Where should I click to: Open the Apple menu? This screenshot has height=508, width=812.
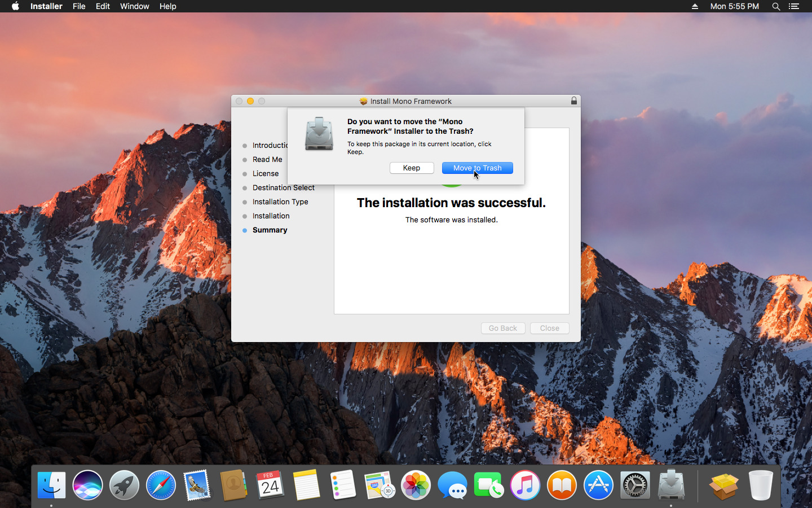point(15,6)
